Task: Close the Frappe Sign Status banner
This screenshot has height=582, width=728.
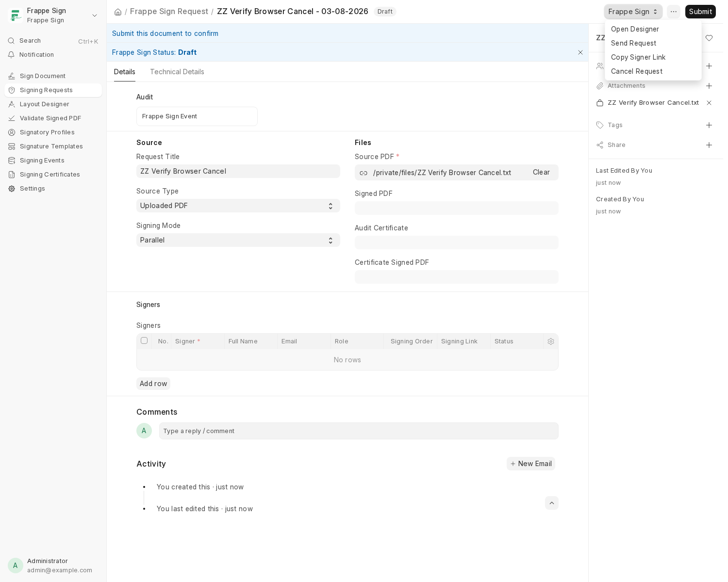Action: point(580,52)
